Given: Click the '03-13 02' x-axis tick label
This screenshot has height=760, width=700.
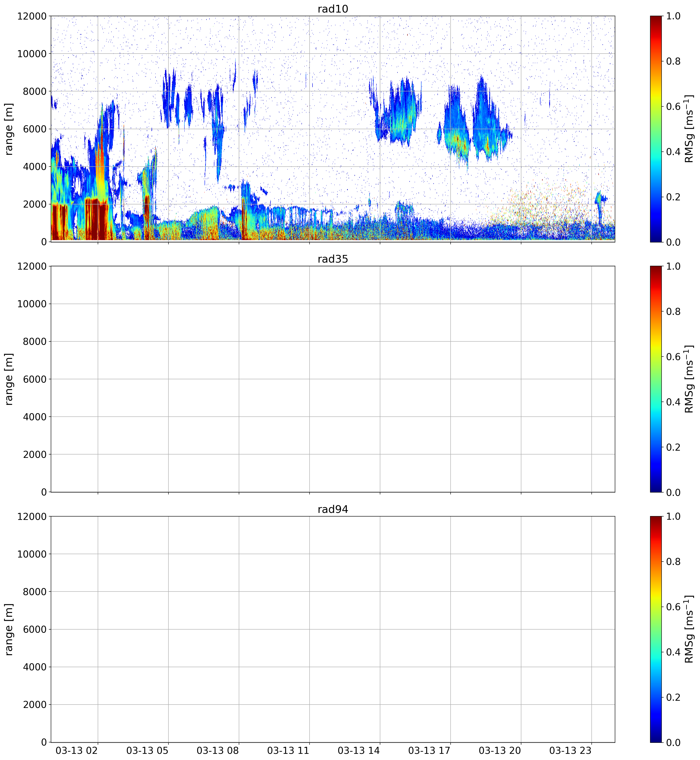Looking at the screenshot, I should [77, 750].
